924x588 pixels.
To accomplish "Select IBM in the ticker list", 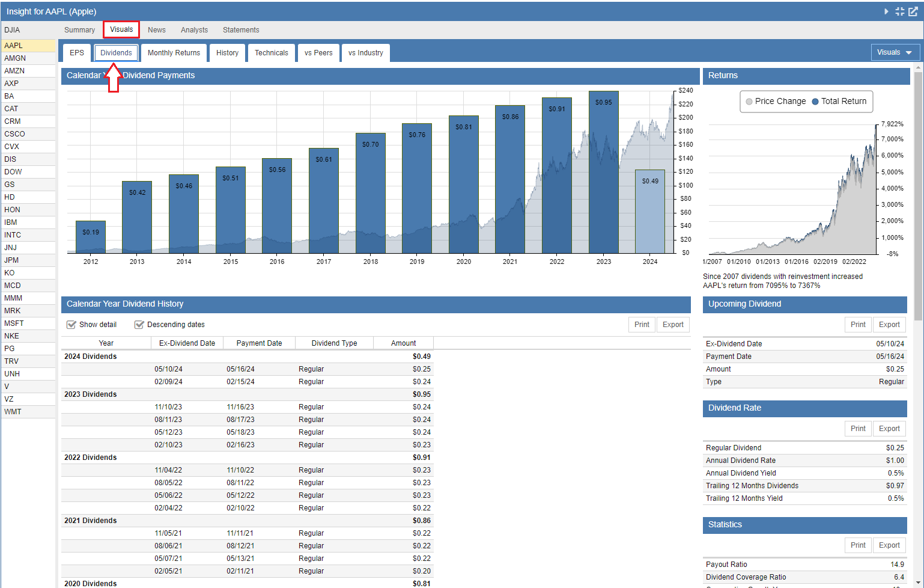I will click(28, 222).
